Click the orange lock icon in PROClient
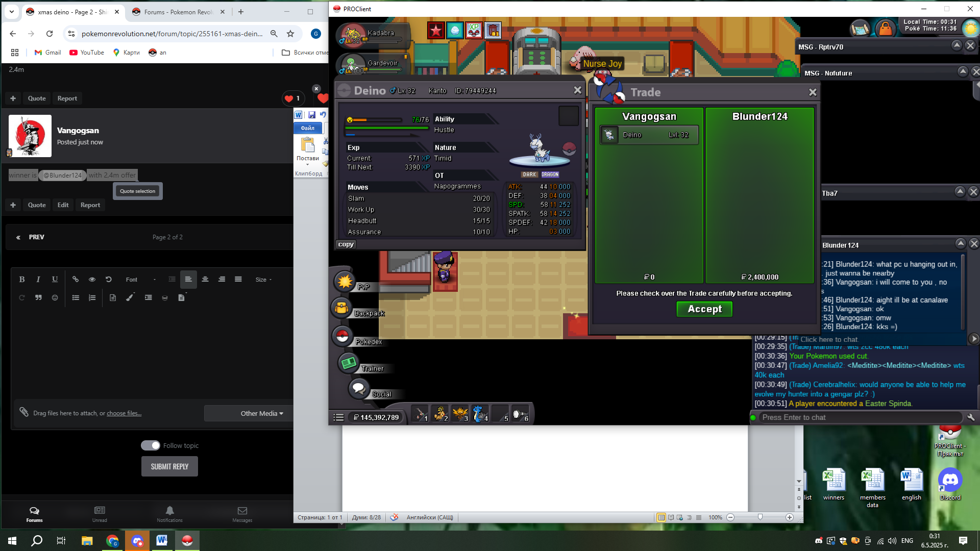 [886, 29]
